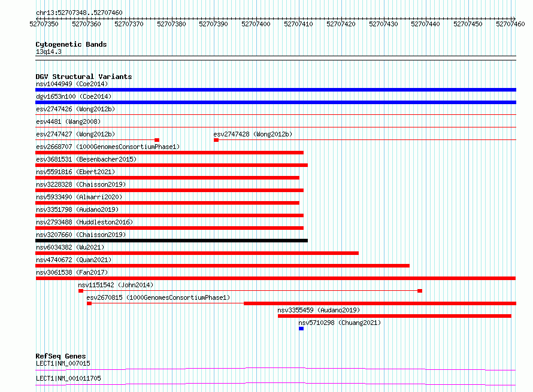
Task: Open the esv4481 (Wang2008) variant label
Action: click(68, 121)
